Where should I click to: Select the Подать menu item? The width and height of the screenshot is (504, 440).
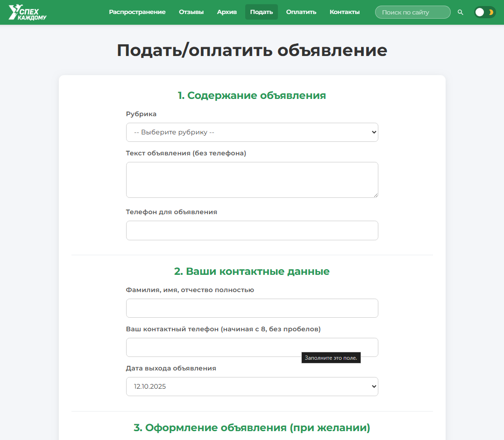click(x=261, y=12)
